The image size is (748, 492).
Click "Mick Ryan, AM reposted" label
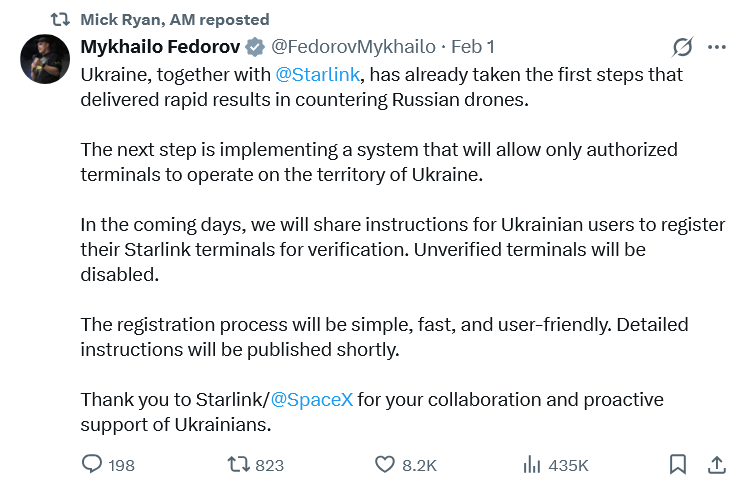[x=174, y=19]
